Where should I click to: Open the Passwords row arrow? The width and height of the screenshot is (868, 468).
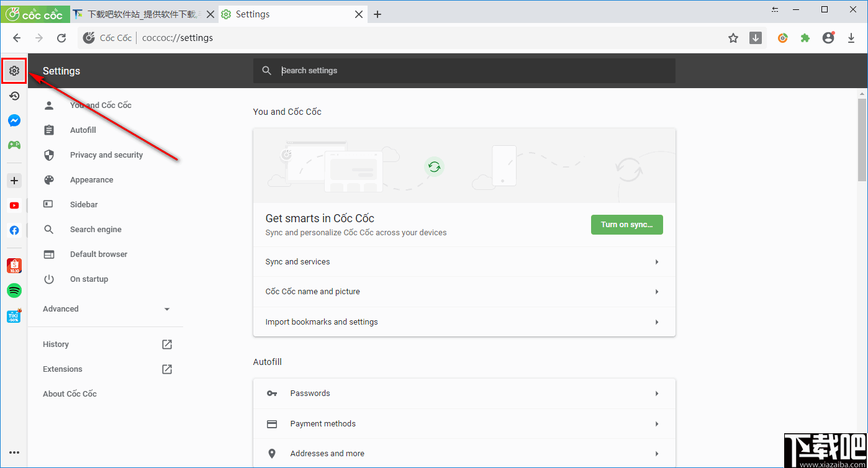[657, 394]
